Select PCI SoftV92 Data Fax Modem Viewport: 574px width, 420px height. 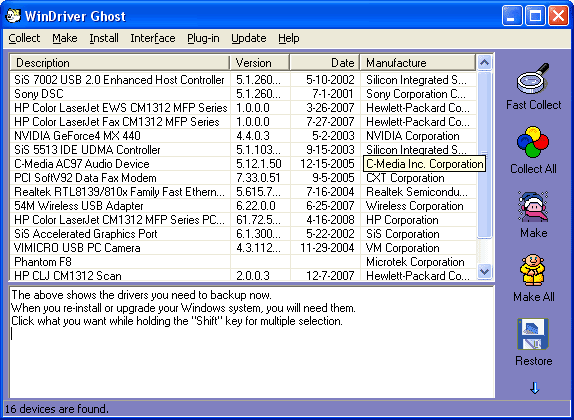243,178
